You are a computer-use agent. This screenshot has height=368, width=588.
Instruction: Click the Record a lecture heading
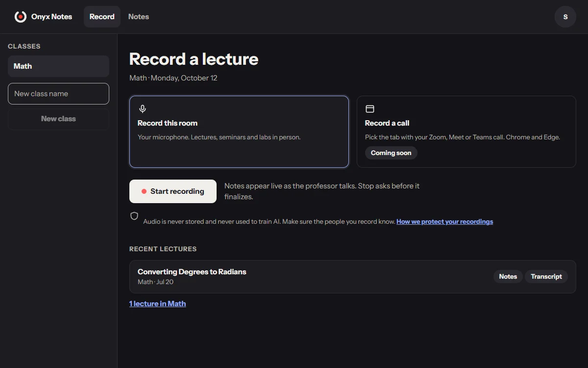click(x=194, y=59)
